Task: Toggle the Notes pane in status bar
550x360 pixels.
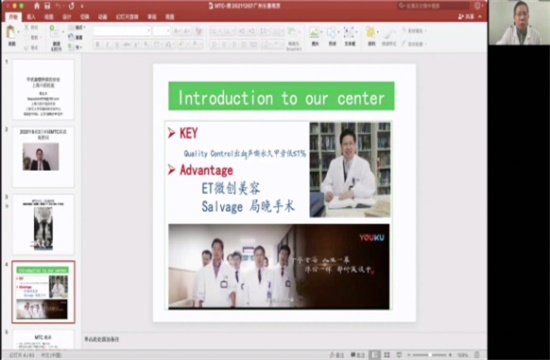Action: [337, 355]
